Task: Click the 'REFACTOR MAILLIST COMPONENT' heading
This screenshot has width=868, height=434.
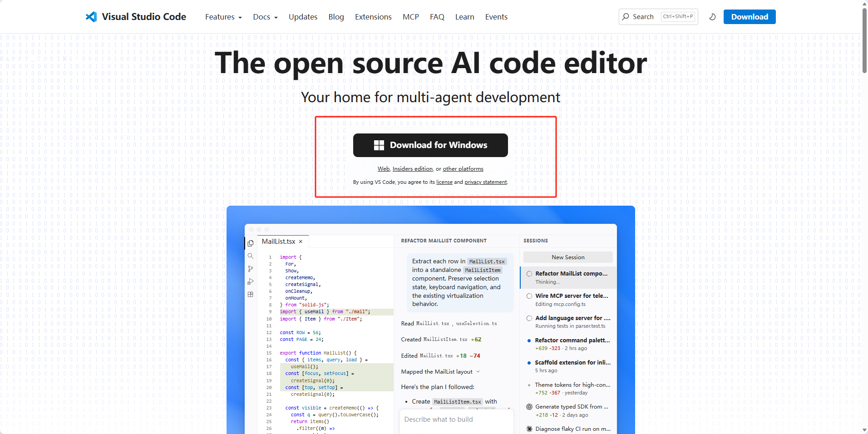Action: 444,241
